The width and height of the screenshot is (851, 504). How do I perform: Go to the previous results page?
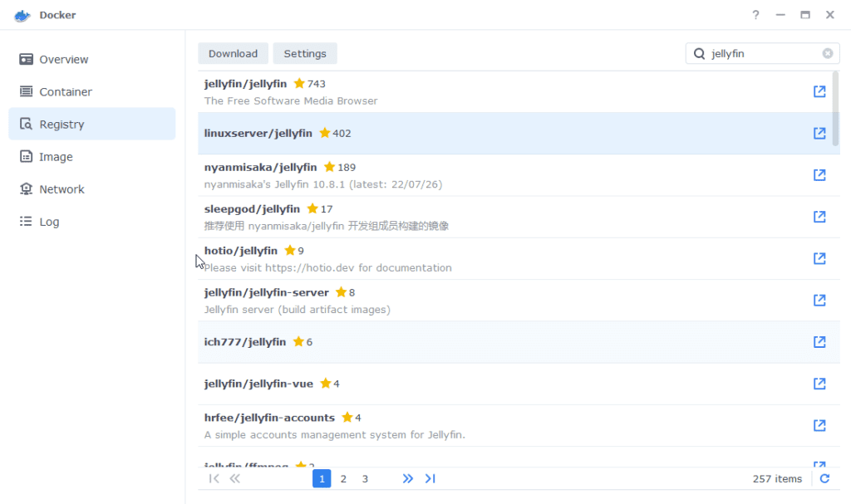point(235,478)
